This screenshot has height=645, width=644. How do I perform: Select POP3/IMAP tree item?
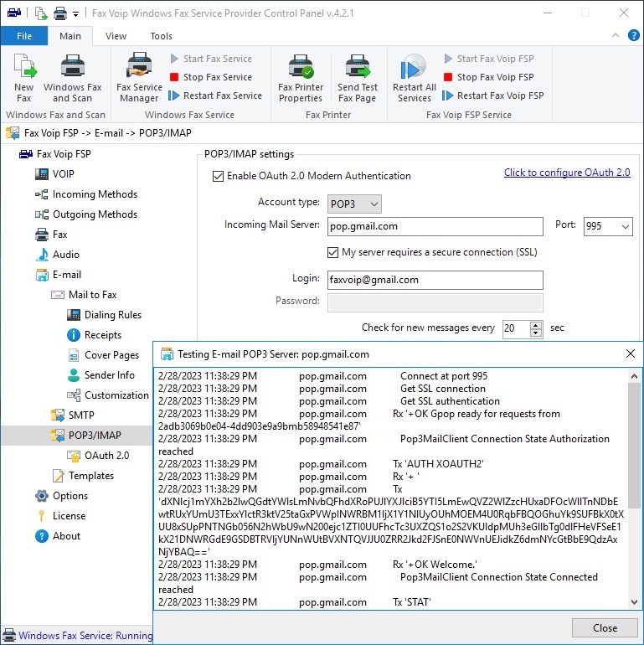76,436
